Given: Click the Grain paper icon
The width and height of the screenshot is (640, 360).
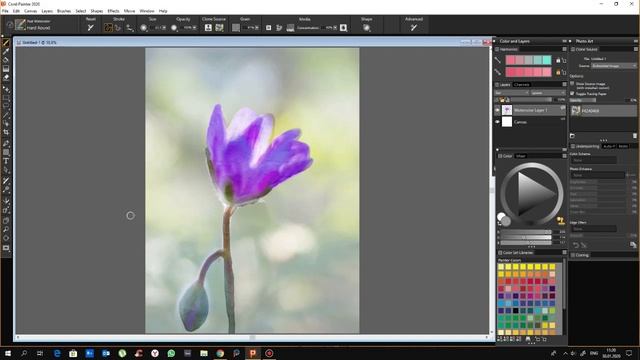Looking at the screenshot, I should 236,28.
